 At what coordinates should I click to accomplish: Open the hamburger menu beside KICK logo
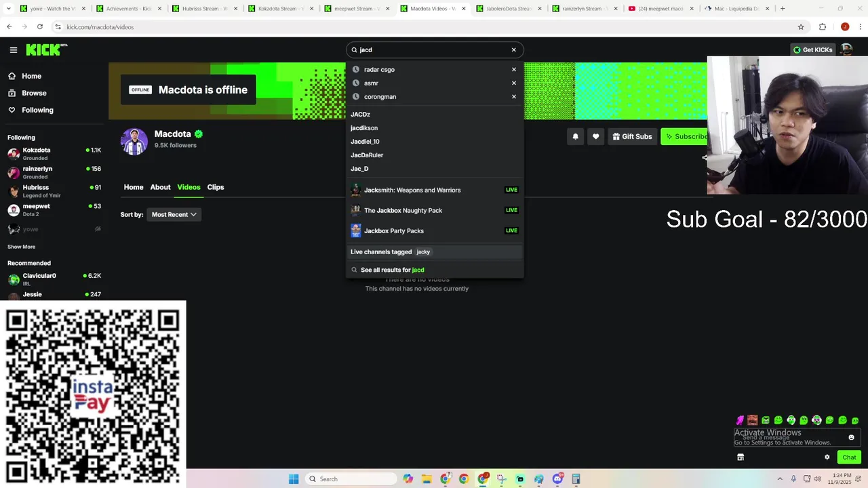coord(13,49)
